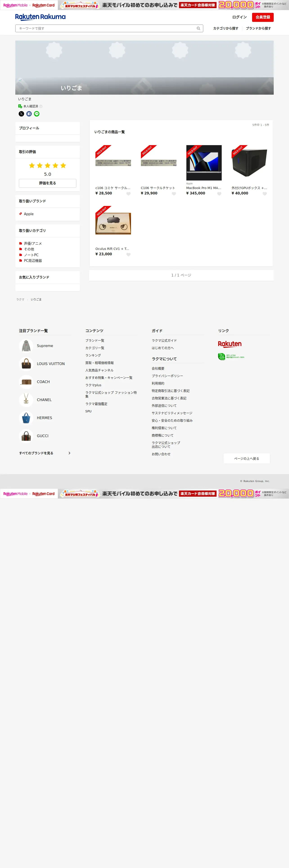Open the 商標権について link
The width and height of the screenshot is (289, 868).
[x=163, y=435]
